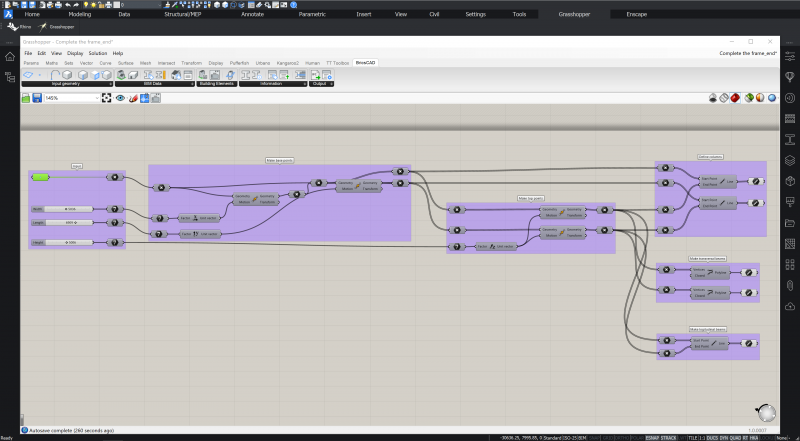Screen dimensions: 800x441
Task: Open the structural I-beam profiles panel icon
Action: pos(790,139)
